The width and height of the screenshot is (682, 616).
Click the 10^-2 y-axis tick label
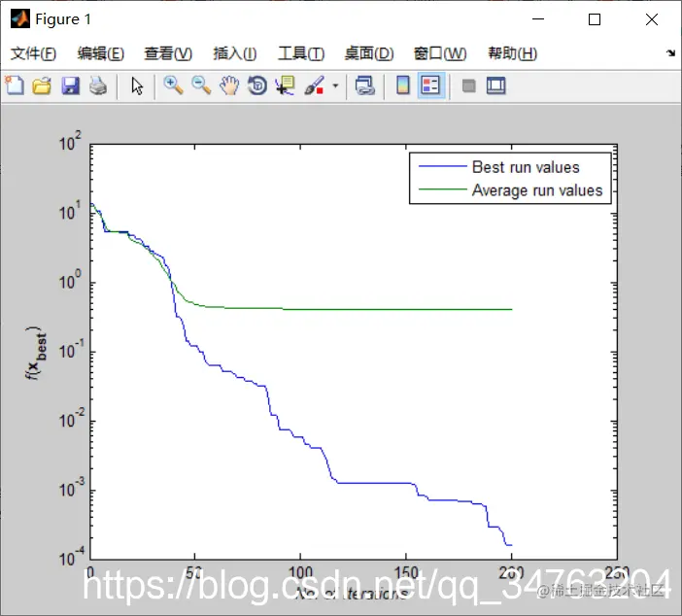click(72, 418)
